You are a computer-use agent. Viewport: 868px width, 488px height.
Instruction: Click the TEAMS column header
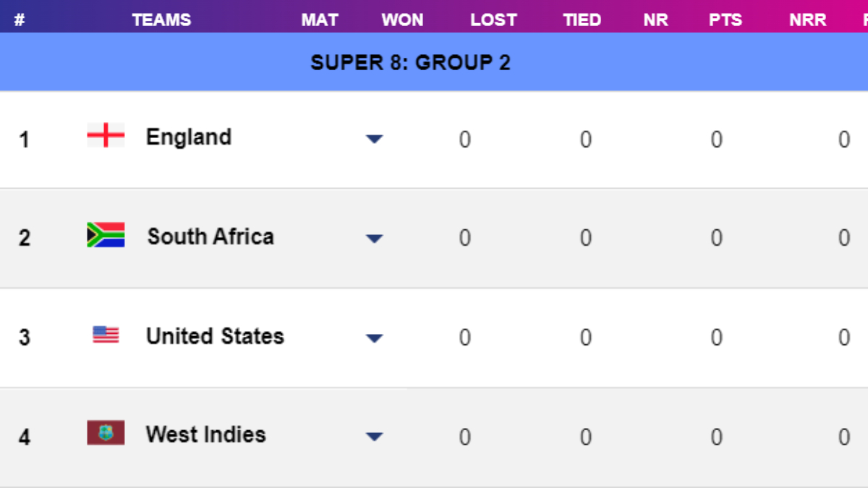click(161, 20)
